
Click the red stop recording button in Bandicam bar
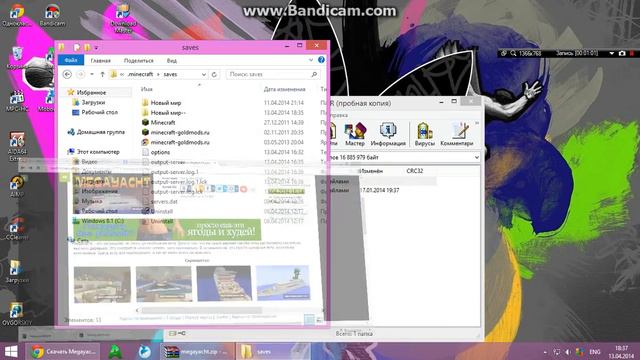pyautogui.click(x=632, y=53)
